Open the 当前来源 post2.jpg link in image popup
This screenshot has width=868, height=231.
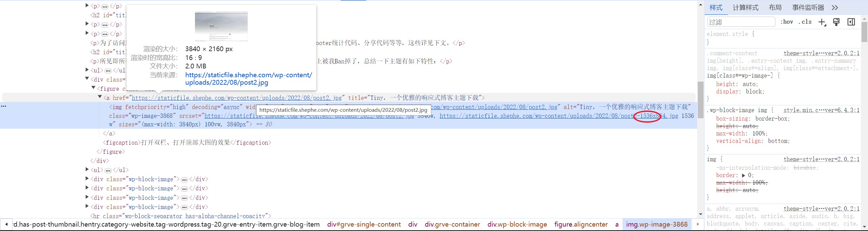tap(248, 79)
